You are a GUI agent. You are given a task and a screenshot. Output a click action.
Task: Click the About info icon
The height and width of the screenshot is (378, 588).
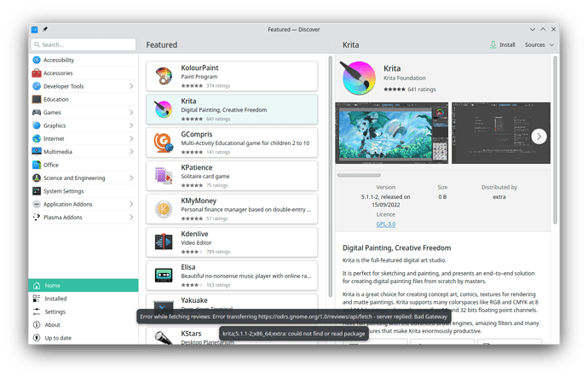[37, 325]
